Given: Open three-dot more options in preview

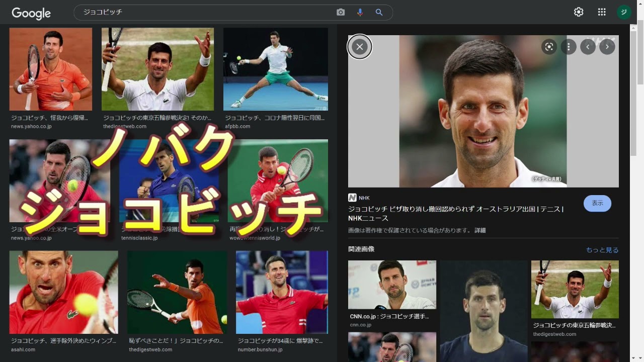Looking at the screenshot, I should pyautogui.click(x=569, y=47).
